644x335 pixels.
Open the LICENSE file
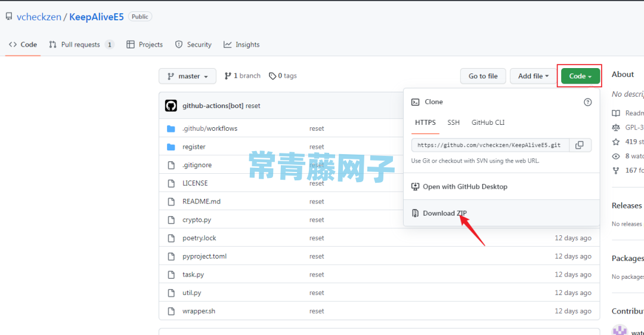point(195,183)
